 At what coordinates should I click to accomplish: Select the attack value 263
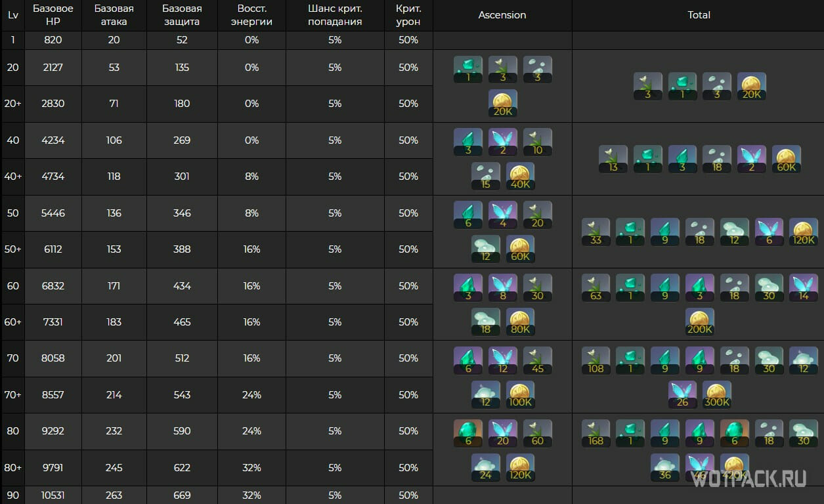(114, 495)
